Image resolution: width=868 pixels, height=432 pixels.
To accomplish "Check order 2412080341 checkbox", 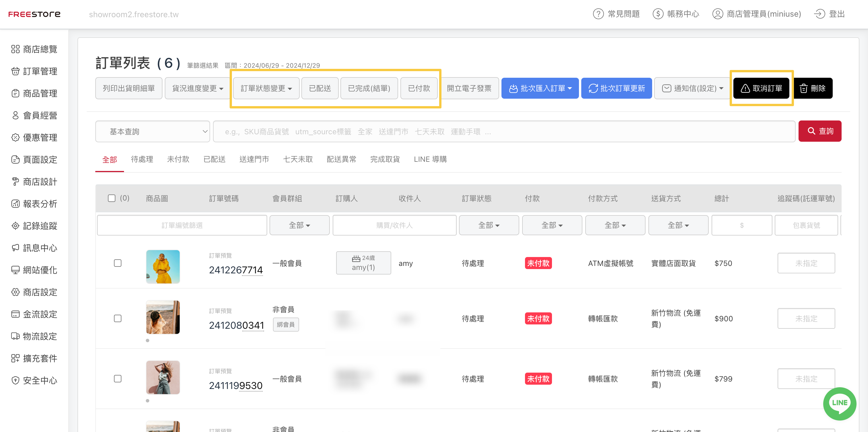I will [118, 318].
